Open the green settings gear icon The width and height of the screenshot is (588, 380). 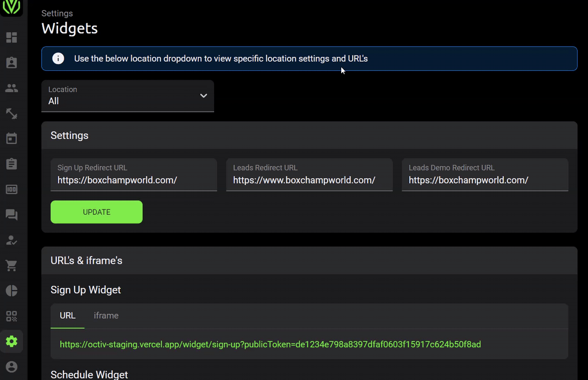tap(12, 341)
